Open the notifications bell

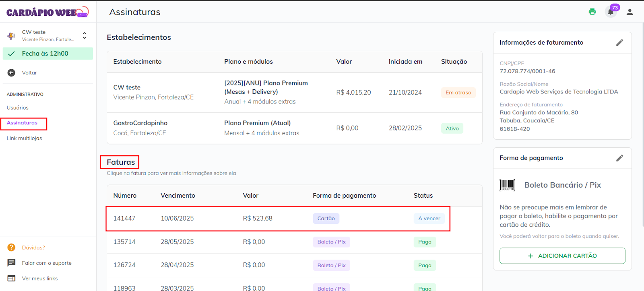click(x=611, y=12)
